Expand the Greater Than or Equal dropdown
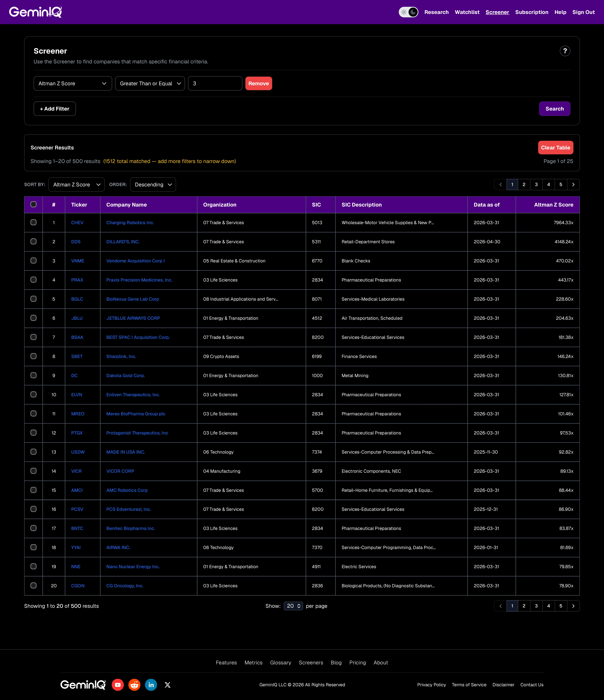604x700 pixels. tap(150, 83)
